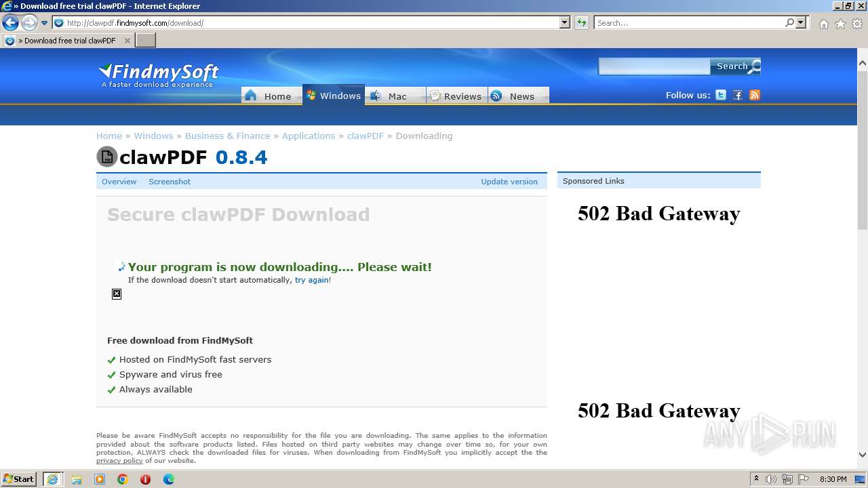Screen dimensions: 868x488
Task: Click the Applications breadcrumb link
Action: coord(309,136)
